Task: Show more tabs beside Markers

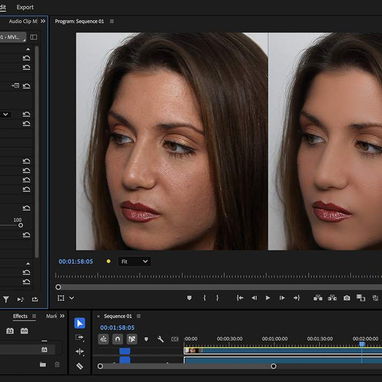Action: click(x=62, y=316)
